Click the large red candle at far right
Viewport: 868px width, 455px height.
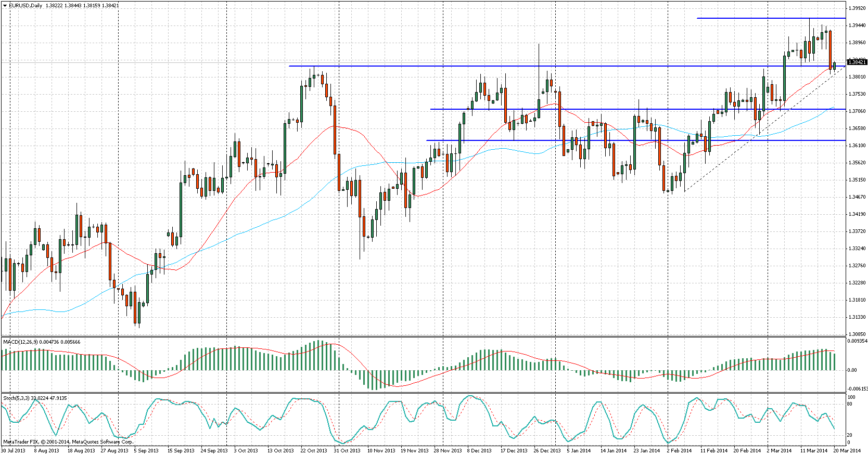(x=831, y=49)
